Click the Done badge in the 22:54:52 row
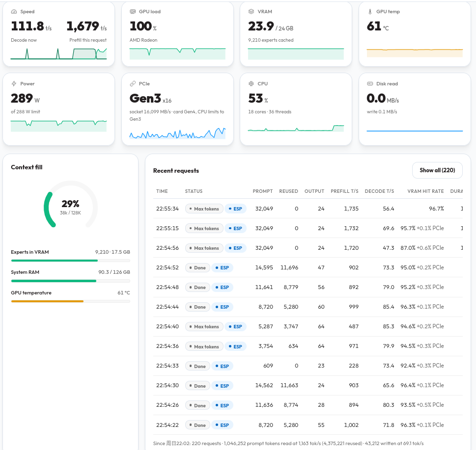The height and width of the screenshot is (450, 476). [x=197, y=268]
